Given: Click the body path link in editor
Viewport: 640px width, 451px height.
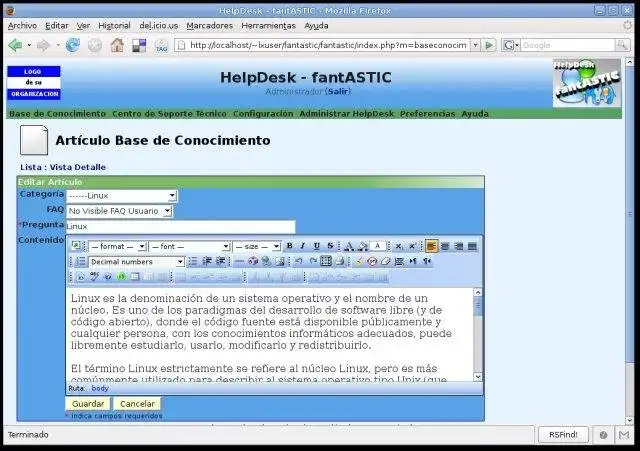Looking at the screenshot, I should click(100, 388).
